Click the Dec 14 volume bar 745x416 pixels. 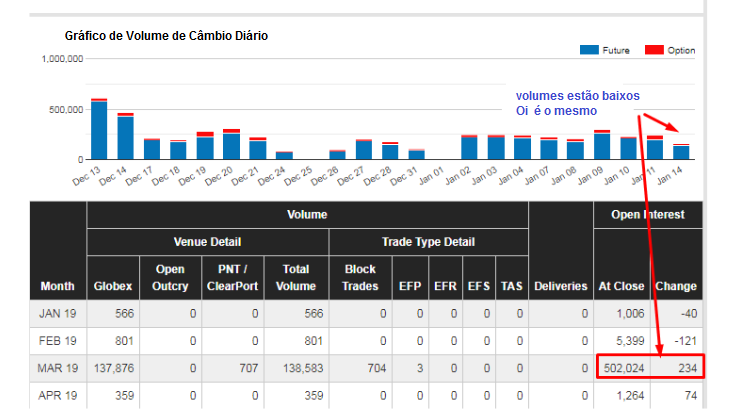click(125, 137)
